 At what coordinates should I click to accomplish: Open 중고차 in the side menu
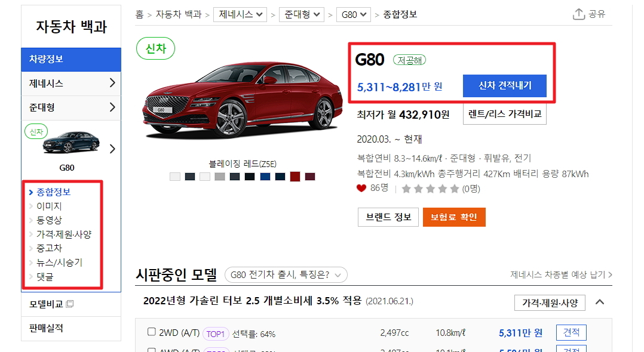tap(49, 248)
